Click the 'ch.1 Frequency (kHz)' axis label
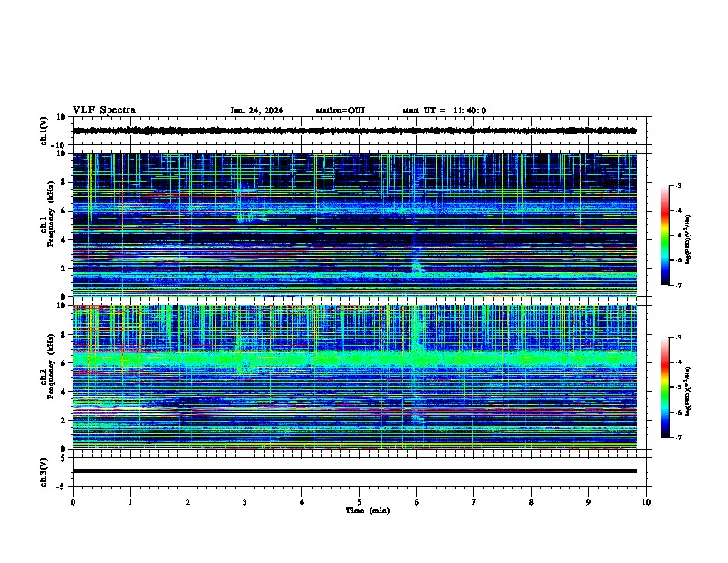The height and width of the screenshot is (563, 728). click(x=48, y=214)
